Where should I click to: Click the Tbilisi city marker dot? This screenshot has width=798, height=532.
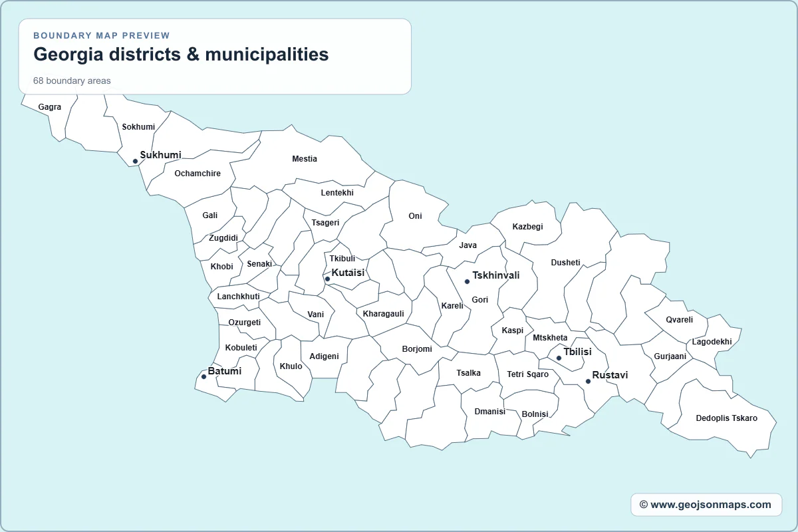[559, 358]
